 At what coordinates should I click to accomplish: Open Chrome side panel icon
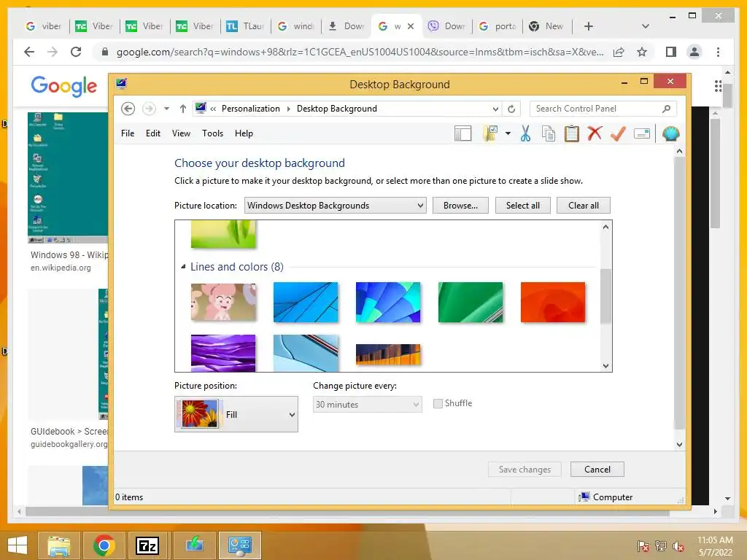(x=671, y=52)
